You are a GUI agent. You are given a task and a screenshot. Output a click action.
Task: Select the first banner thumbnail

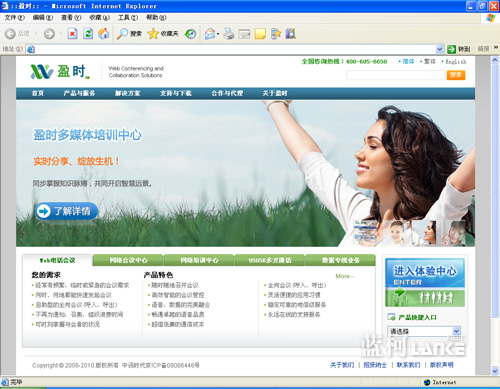point(366,232)
